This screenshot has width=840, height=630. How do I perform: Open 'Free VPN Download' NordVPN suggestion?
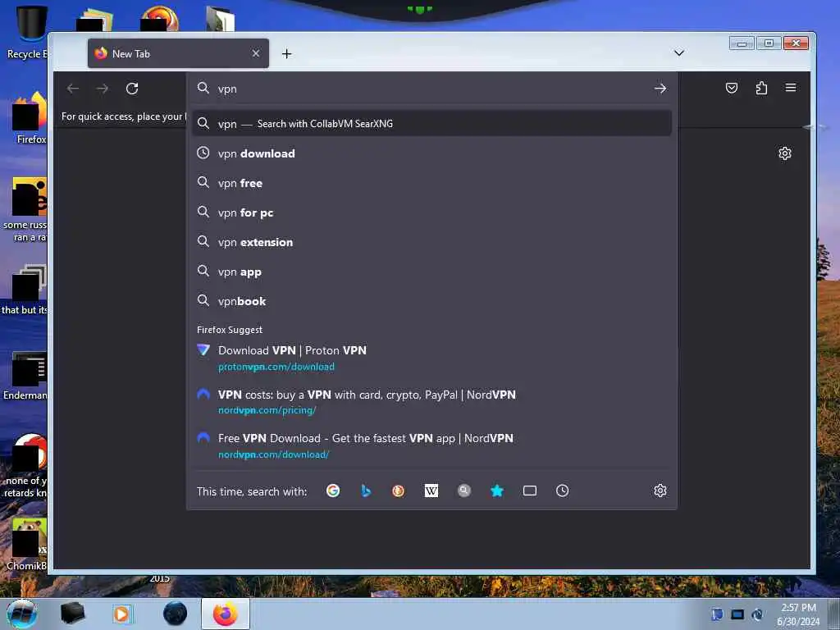pos(431,445)
